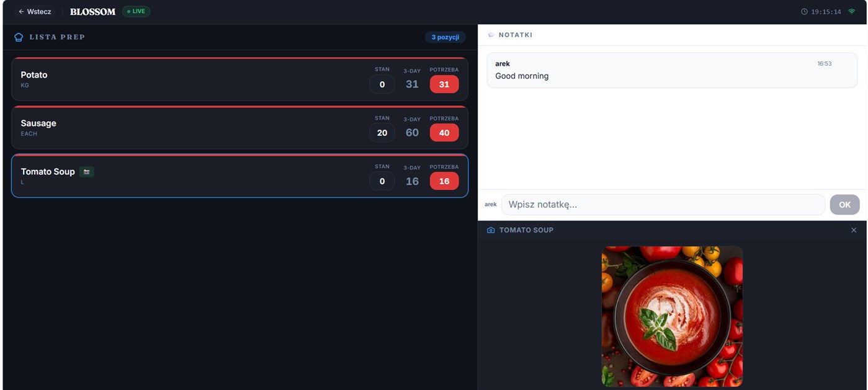The height and width of the screenshot is (390, 868).
Task: Click the Stan value 0 in the Potato row
Action: 382,84
